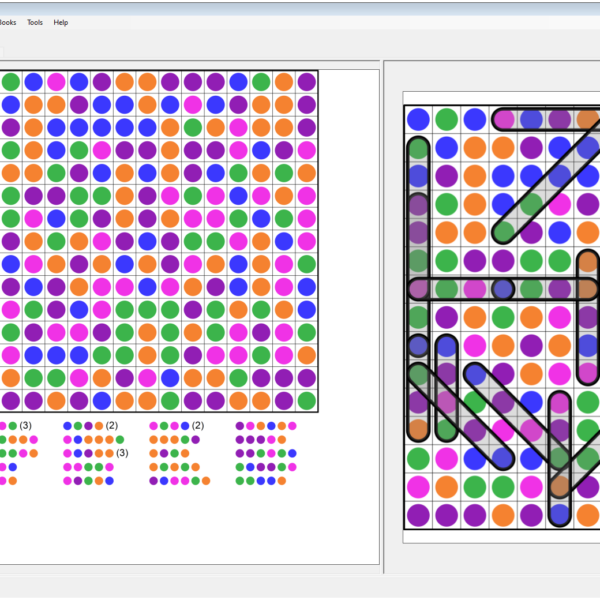Open the Help menu
Image resolution: width=600 pixels, height=600 pixels.
click(61, 22)
